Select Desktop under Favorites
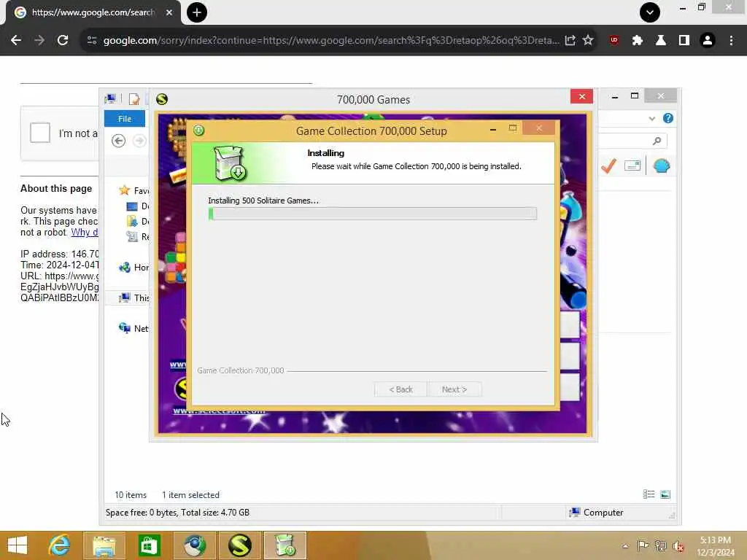The image size is (747, 560). click(138, 206)
